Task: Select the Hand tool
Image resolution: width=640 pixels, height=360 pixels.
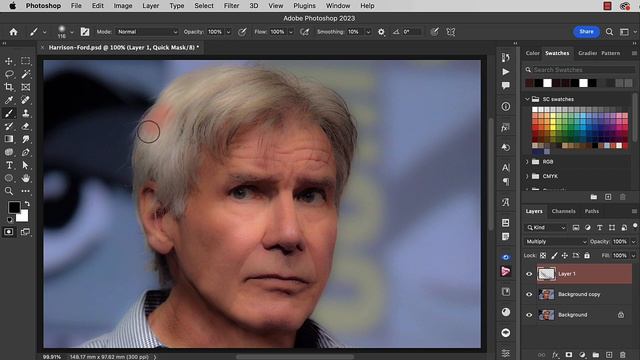Action: tap(25, 178)
